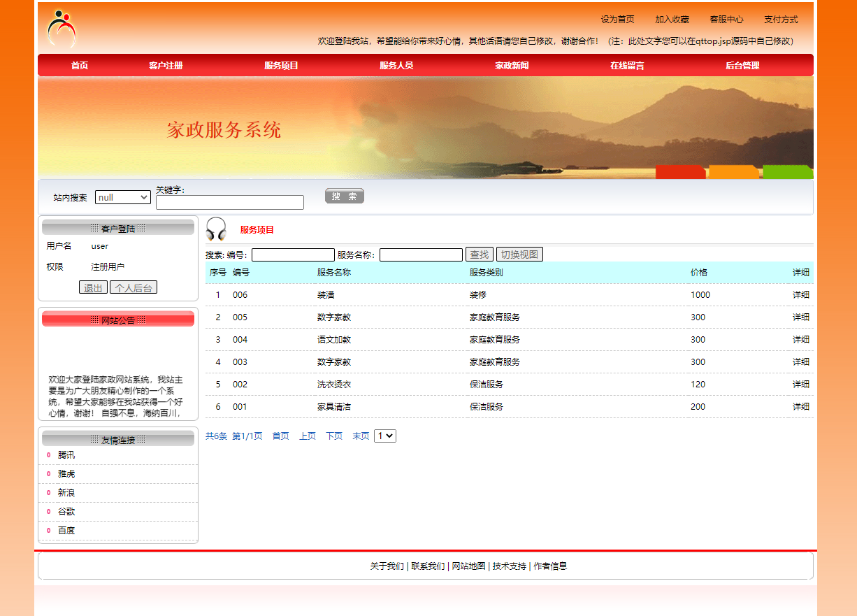Select 服务人员 in the navigation bar
This screenshot has height=616, width=857.
[x=394, y=65]
